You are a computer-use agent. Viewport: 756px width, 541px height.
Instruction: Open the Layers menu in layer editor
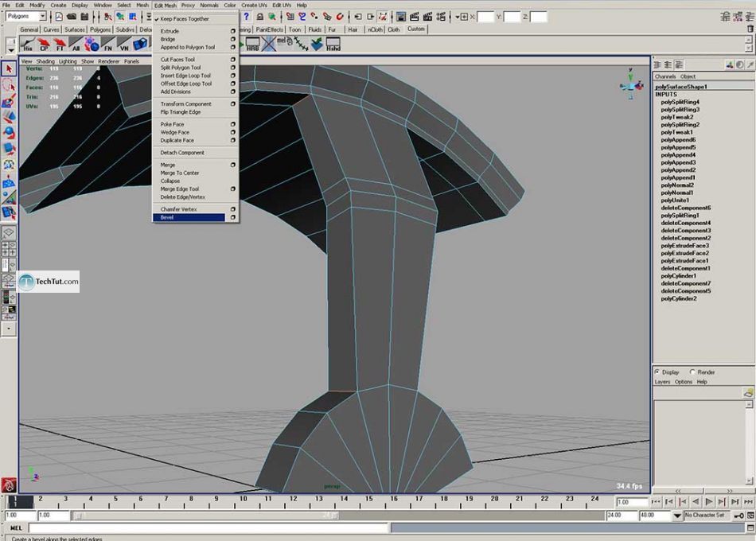662,382
